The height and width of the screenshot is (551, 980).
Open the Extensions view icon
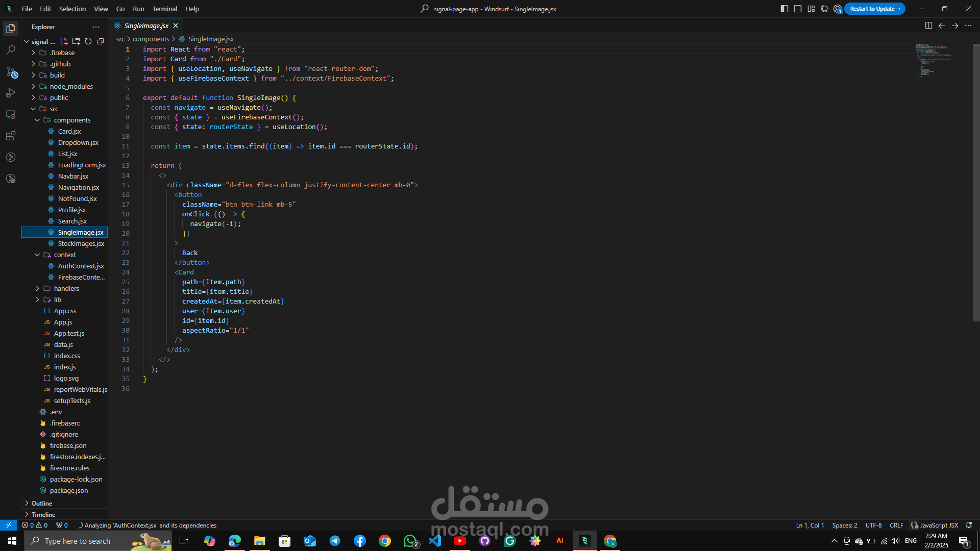pyautogui.click(x=11, y=136)
